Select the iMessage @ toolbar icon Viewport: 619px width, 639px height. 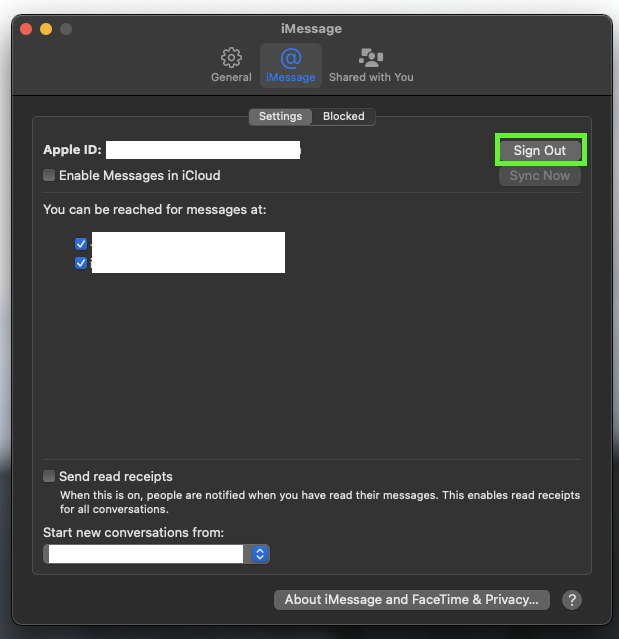coord(291,65)
